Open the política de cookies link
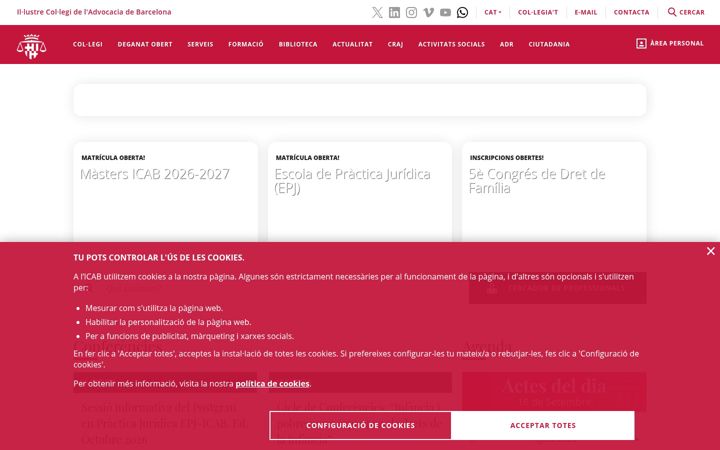 [x=272, y=383]
